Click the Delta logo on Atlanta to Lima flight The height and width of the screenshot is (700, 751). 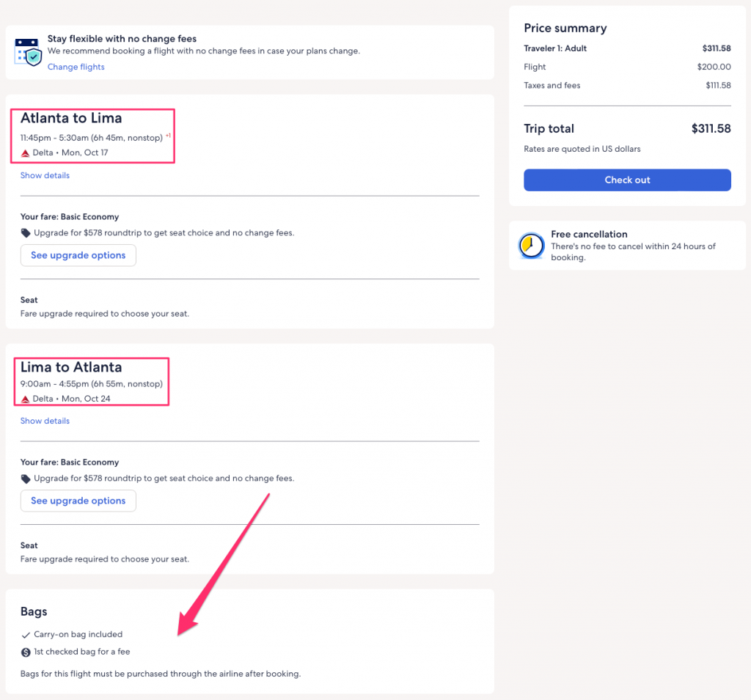pos(26,153)
